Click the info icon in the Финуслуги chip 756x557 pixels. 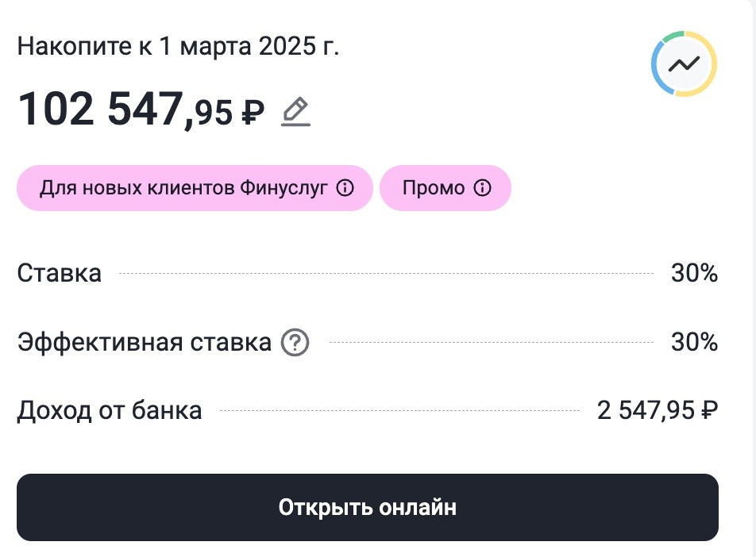click(345, 187)
